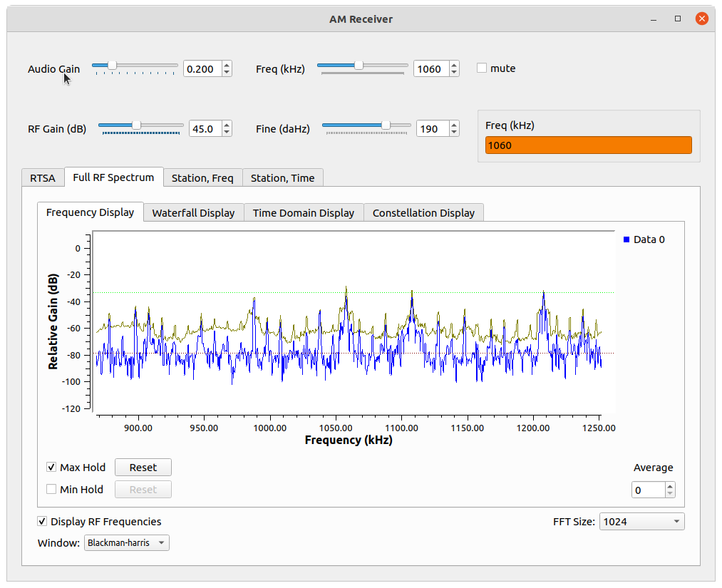Disable the Max Hold checkbox
Screen dimensions: 722x588
pyautogui.click(x=51, y=468)
